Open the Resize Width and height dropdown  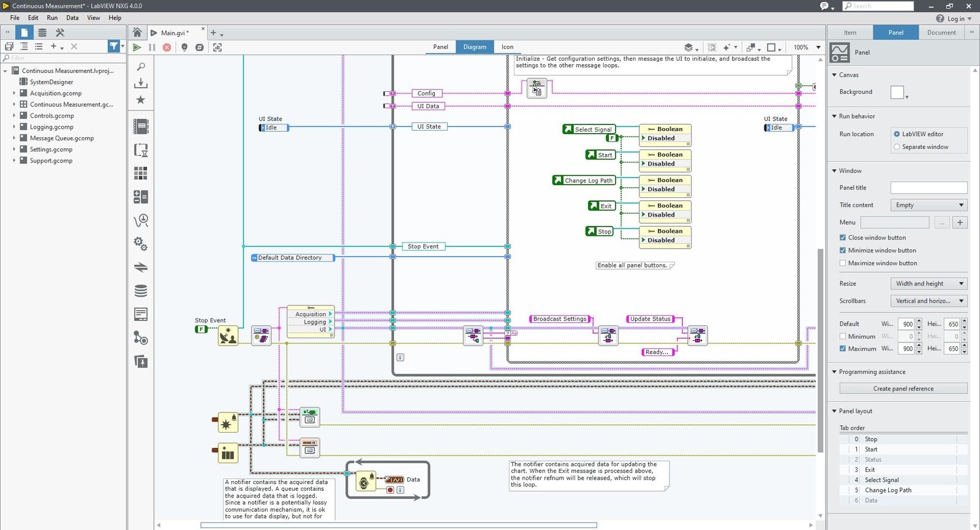928,284
